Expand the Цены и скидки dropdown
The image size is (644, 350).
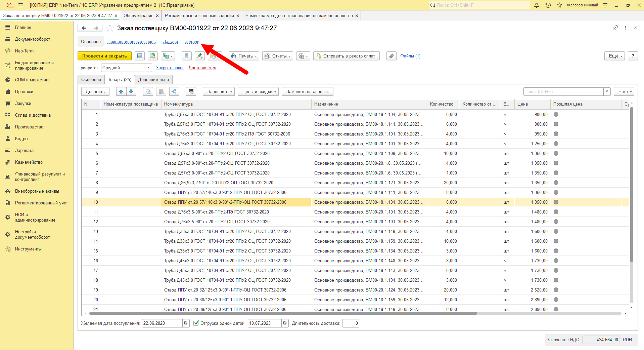pyautogui.click(x=258, y=91)
